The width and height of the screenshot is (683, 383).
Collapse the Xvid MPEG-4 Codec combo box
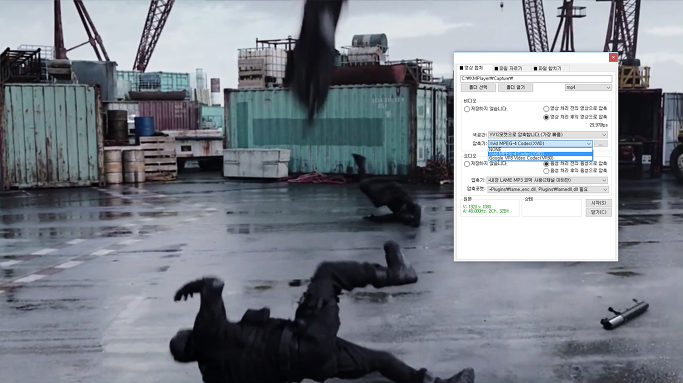[540, 143]
